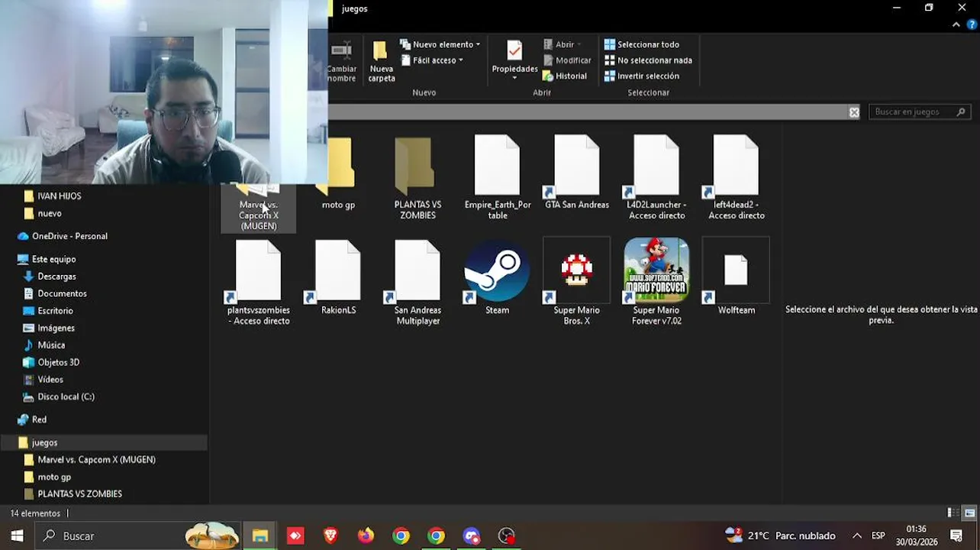Switch to details view in status bar
This screenshot has width=980, height=550.
point(953,513)
